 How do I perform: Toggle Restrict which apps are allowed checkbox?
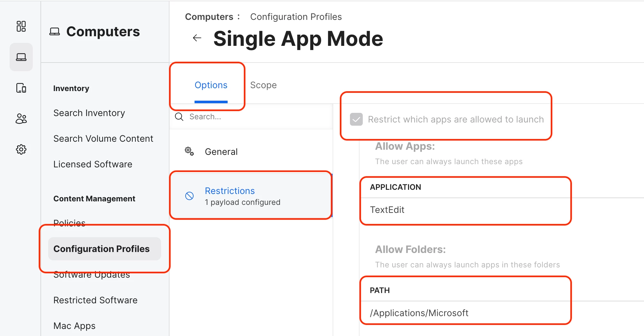click(x=356, y=119)
